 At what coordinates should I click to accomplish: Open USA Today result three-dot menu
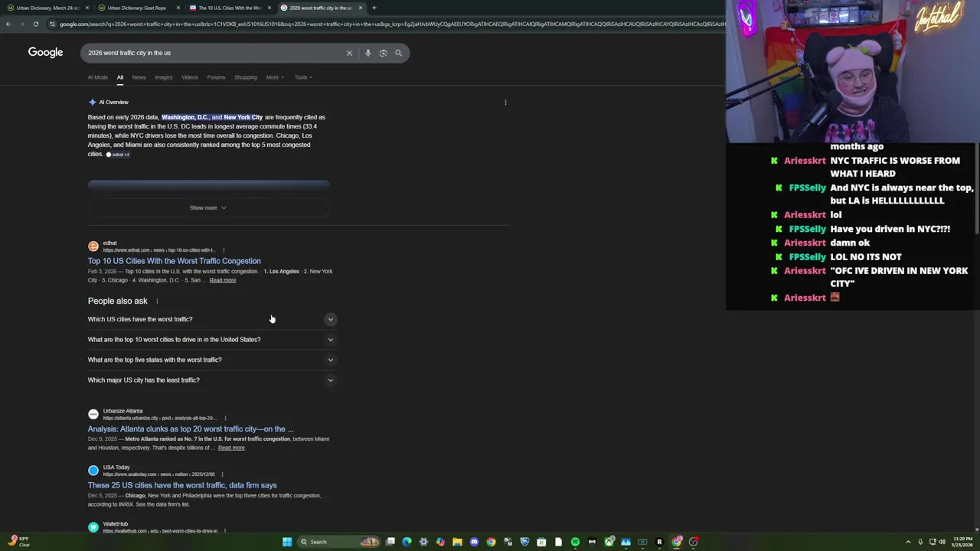222,474
